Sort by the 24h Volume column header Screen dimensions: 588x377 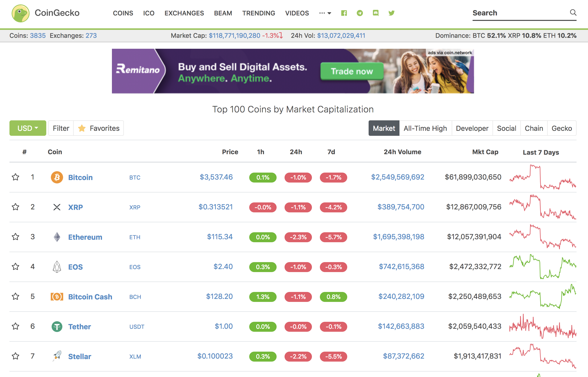(402, 152)
